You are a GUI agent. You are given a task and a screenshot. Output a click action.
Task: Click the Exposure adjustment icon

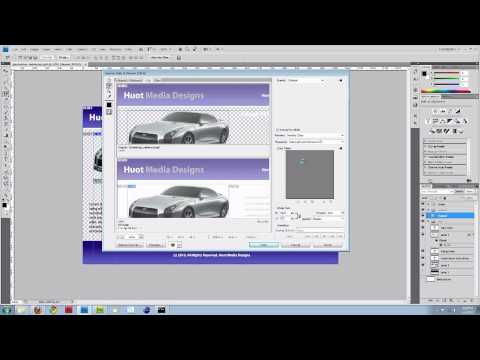pos(458,111)
